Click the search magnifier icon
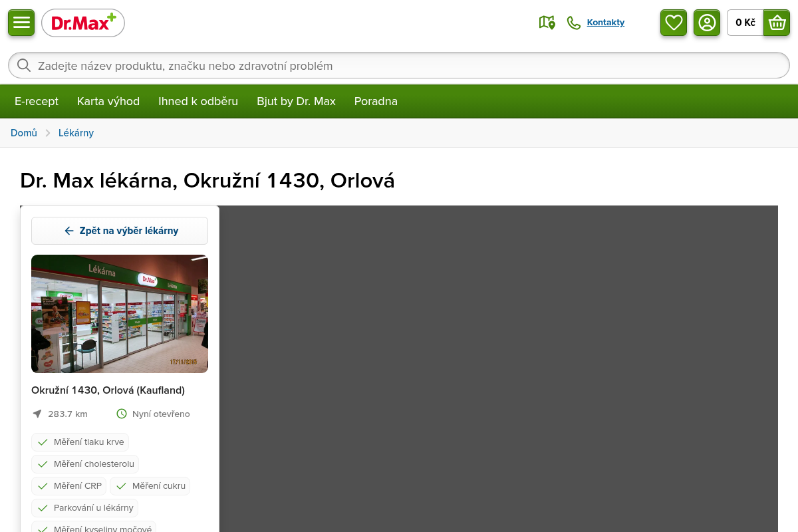The width and height of the screenshot is (798, 532). (24, 65)
